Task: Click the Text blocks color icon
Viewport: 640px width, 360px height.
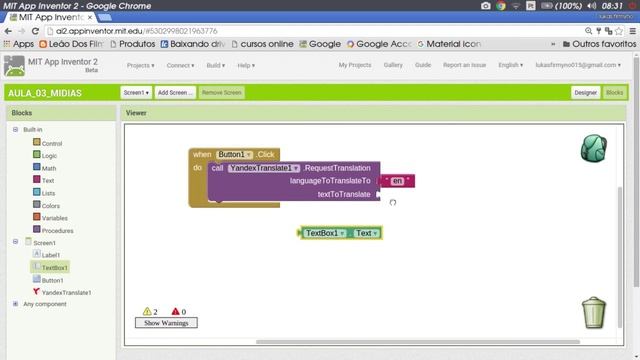Action: pos(37,179)
